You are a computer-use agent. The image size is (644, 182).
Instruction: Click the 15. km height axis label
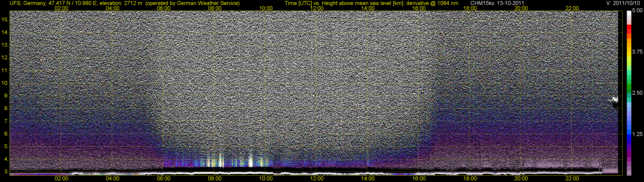pyautogui.click(x=5, y=20)
